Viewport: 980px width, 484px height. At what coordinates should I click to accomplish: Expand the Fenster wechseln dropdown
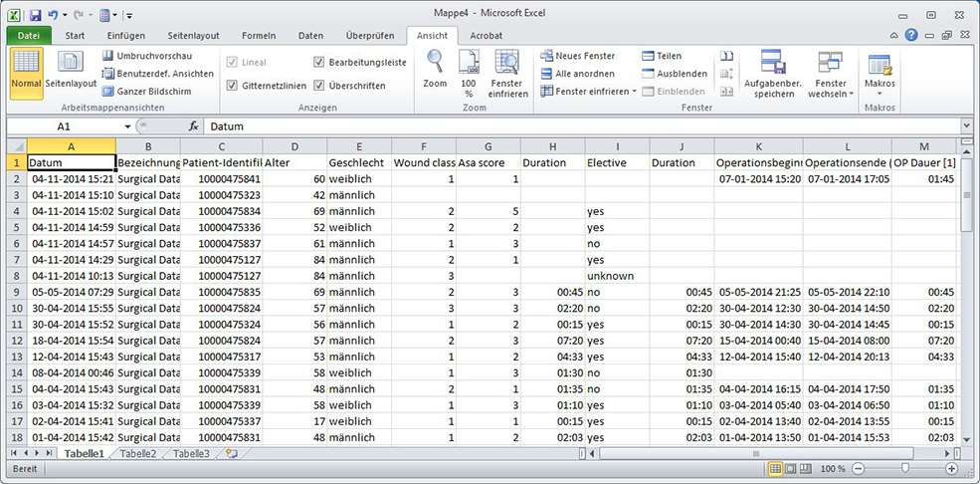click(830, 76)
